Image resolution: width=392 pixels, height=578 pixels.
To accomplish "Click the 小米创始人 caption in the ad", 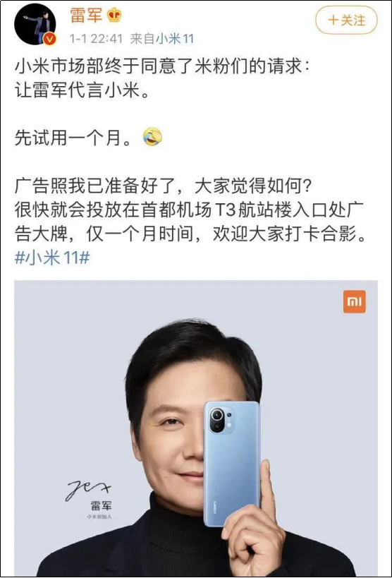I will pos(99,517).
